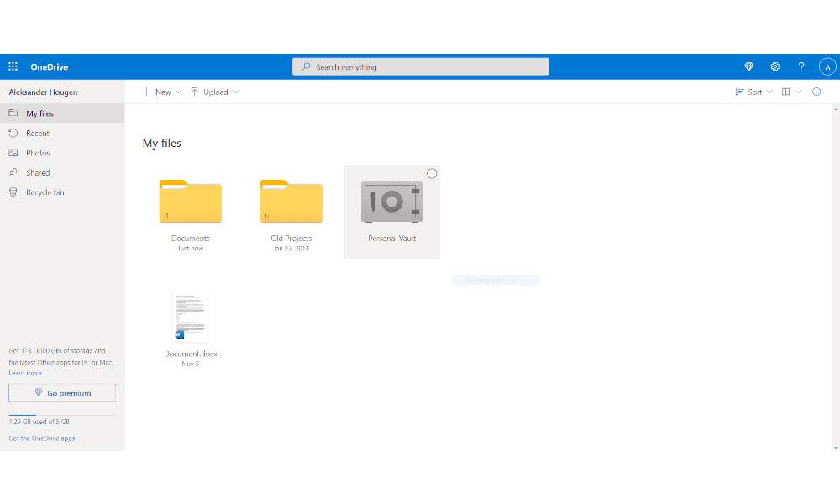Expand the New dropdown menu
This screenshot has width=840, height=504.
pos(162,92)
